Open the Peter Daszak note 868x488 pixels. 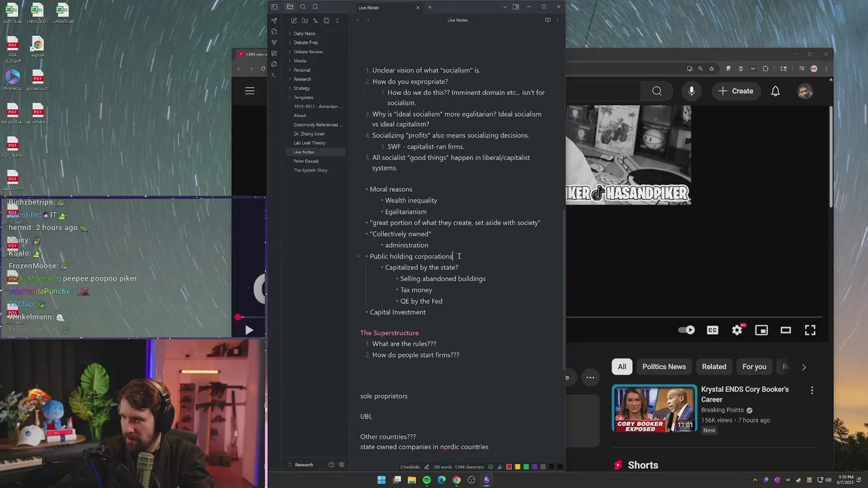click(306, 161)
